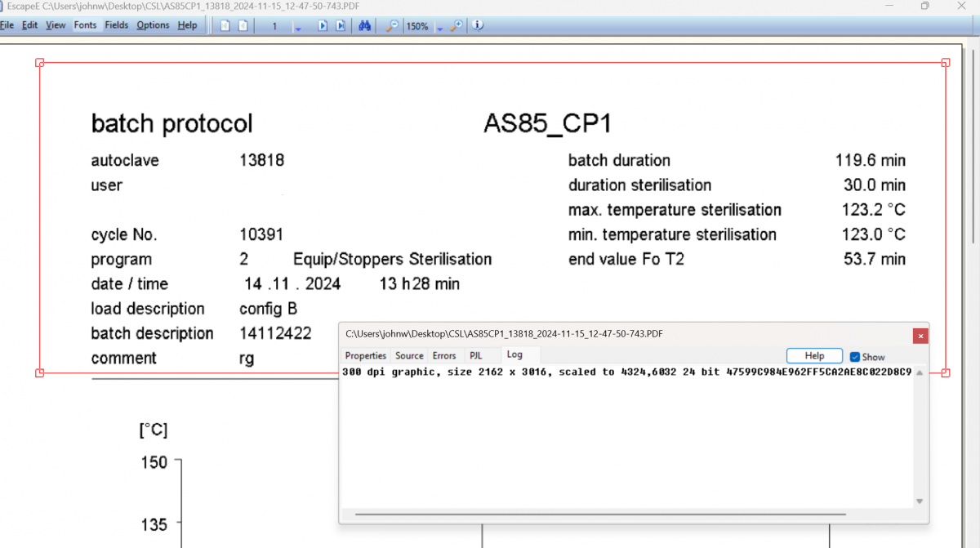
Task: Click batch description value '14112422'
Action: 275,333
